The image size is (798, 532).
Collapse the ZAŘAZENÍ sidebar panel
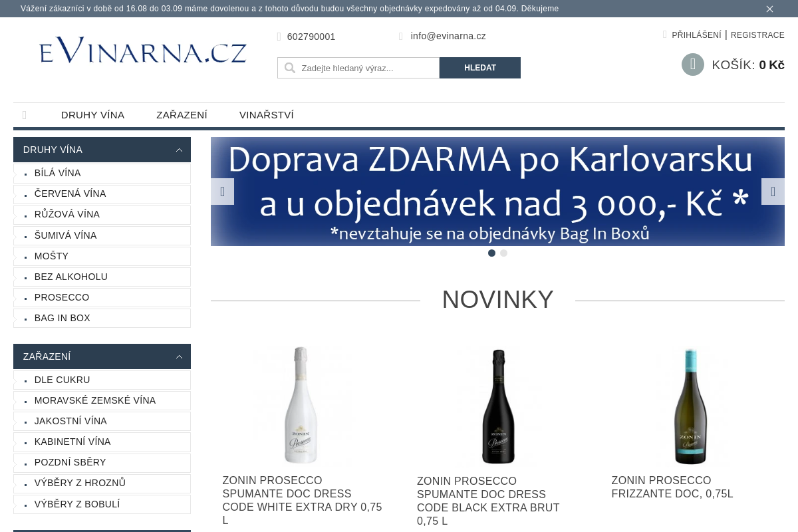click(x=179, y=356)
